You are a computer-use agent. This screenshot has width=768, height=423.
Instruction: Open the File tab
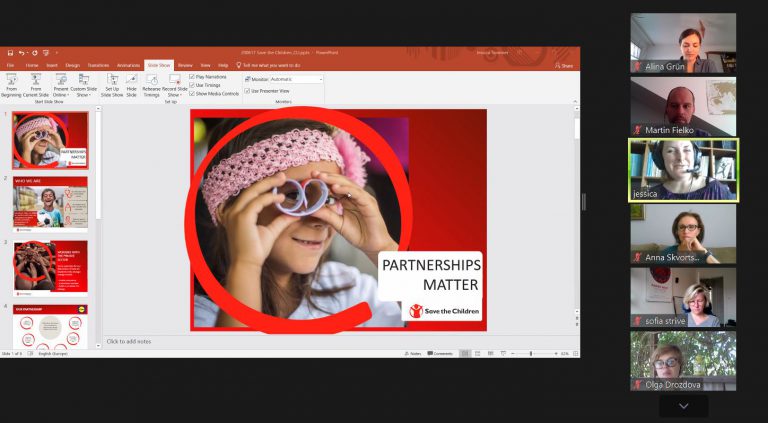(x=10, y=65)
